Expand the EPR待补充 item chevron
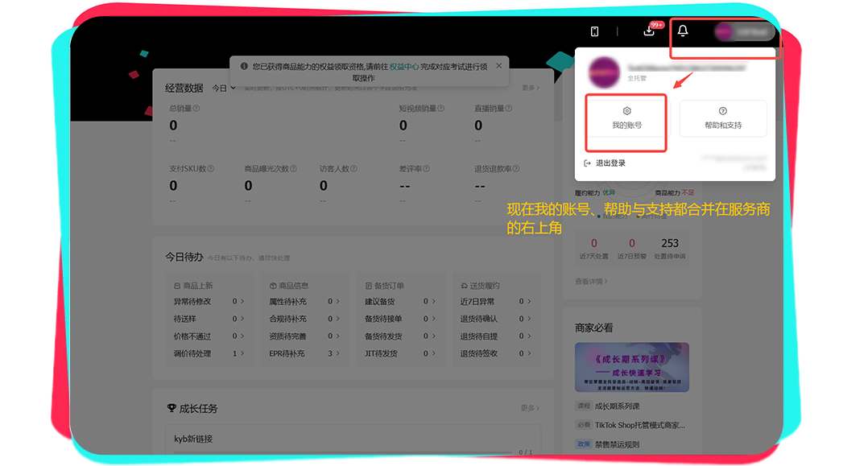Screen dimensions: 868x466 336,354
